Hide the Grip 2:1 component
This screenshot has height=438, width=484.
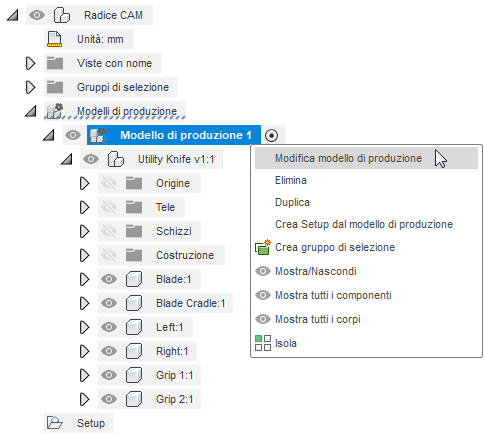(x=109, y=399)
